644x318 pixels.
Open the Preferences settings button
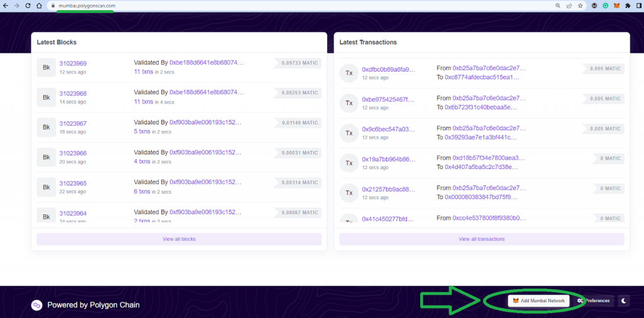[594, 301]
